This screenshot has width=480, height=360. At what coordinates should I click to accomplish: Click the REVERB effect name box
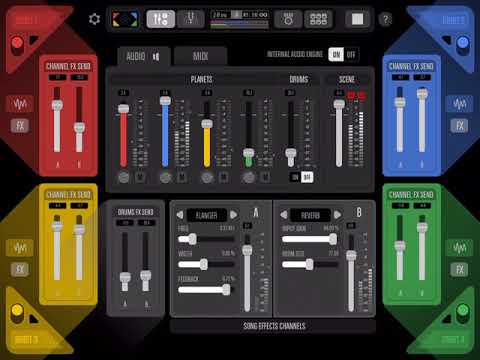(310, 215)
